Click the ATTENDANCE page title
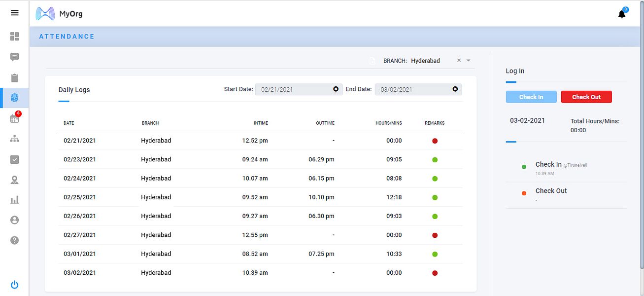This screenshot has width=644, height=296. (67, 37)
